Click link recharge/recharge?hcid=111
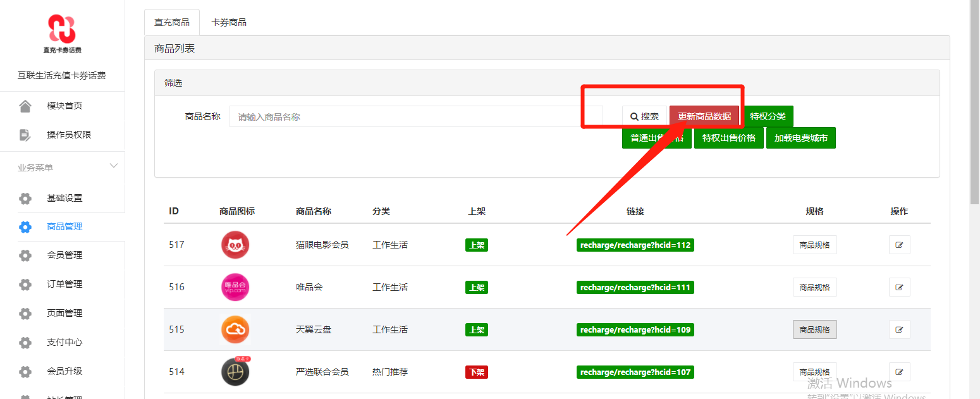 coord(635,288)
